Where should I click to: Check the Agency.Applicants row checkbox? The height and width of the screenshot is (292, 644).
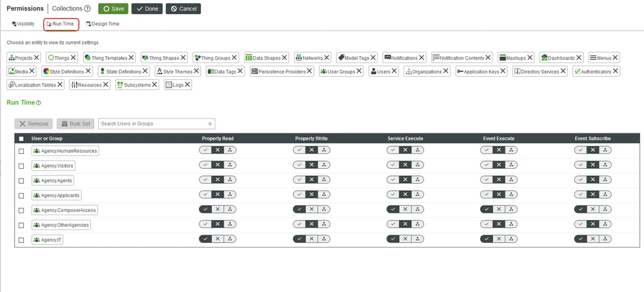click(x=21, y=195)
